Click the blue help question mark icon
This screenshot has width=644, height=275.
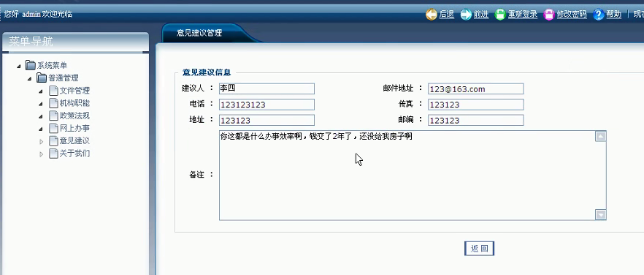[599, 15]
